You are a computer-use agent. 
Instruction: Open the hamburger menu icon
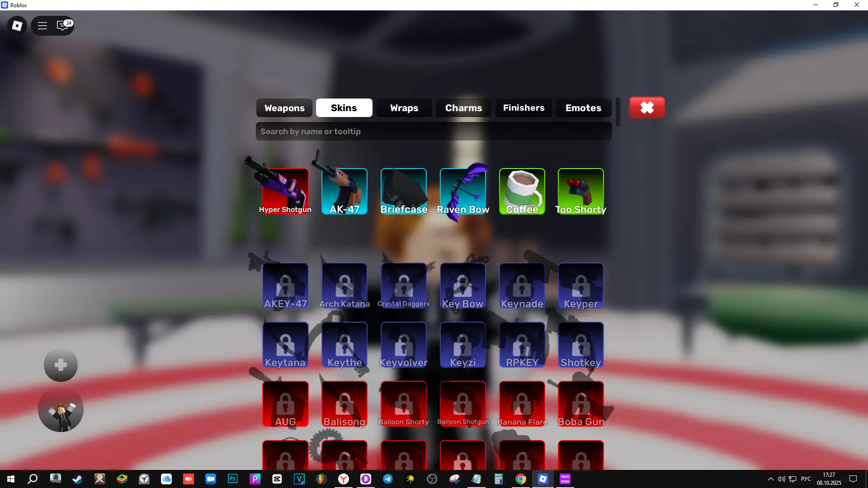[42, 26]
